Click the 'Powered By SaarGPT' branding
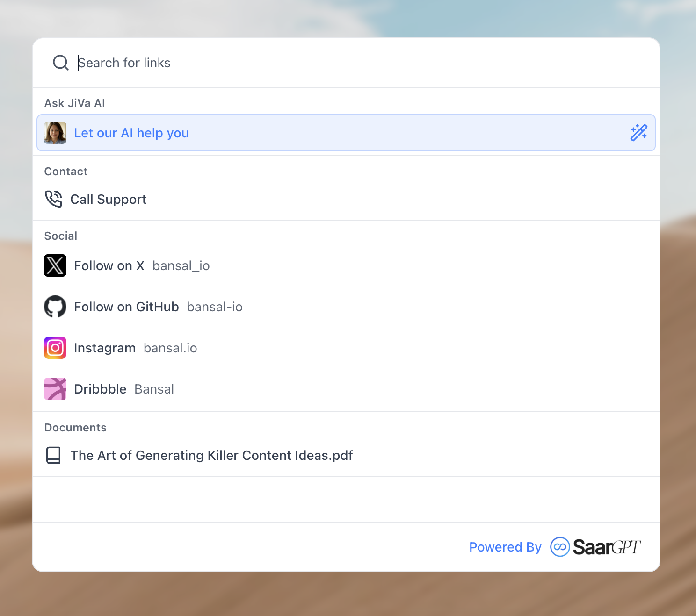Image resolution: width=696 pixels, height=616 pixels. coord(554,547)
